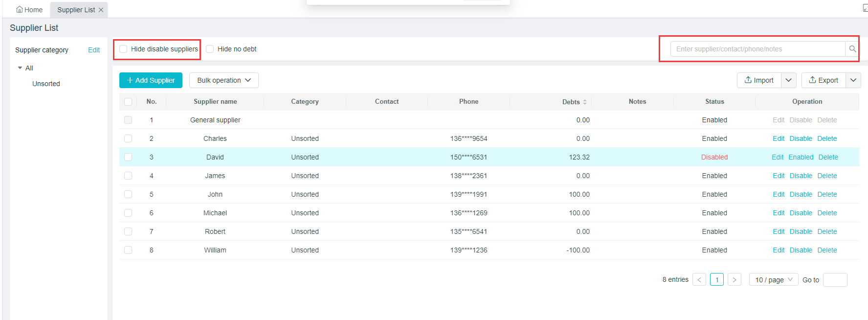Image resolution: width=868 pixels, height=320 pixels.
Task: Click the supplier search input field
Action: (x=757, y=49)
